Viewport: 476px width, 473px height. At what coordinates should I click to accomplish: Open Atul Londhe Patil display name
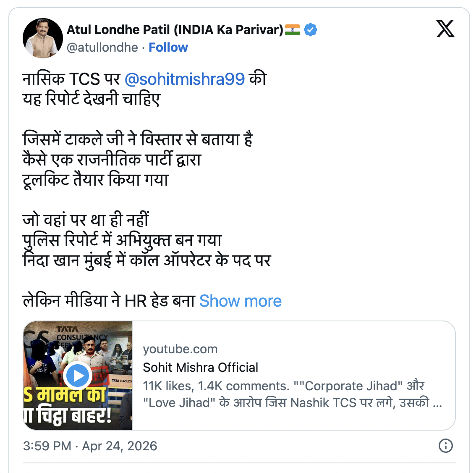(x=175, y=30)
